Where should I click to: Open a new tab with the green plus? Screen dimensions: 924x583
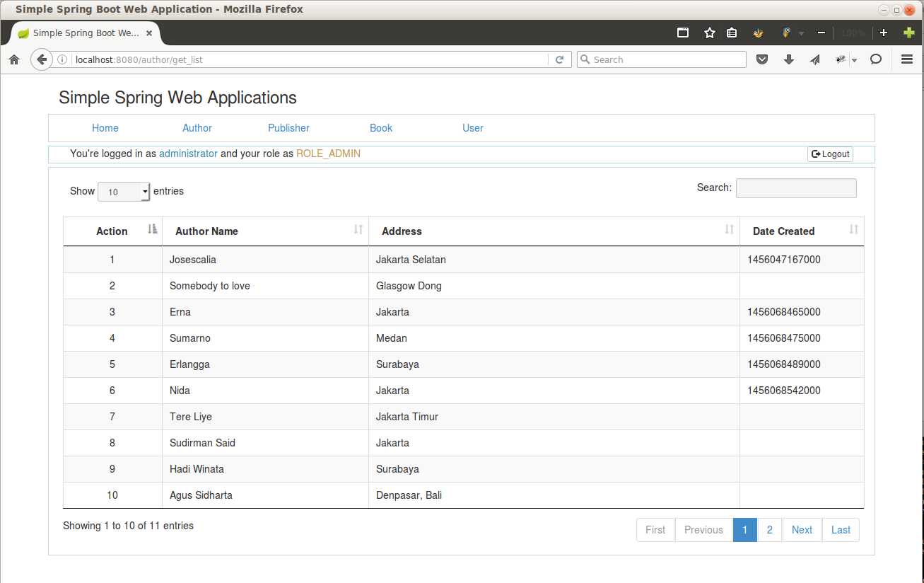point(909,32)
